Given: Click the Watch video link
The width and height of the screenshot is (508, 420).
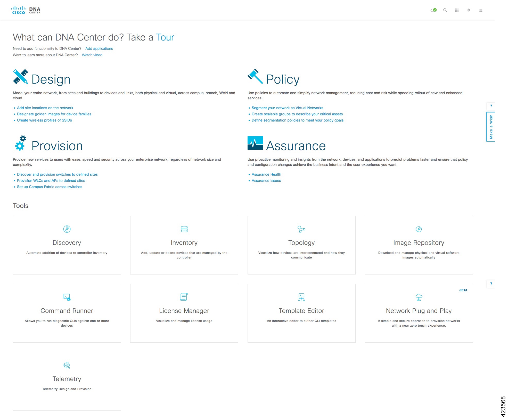Looking at the screenshot, I should pyautogui.click(x=92, y=55).
